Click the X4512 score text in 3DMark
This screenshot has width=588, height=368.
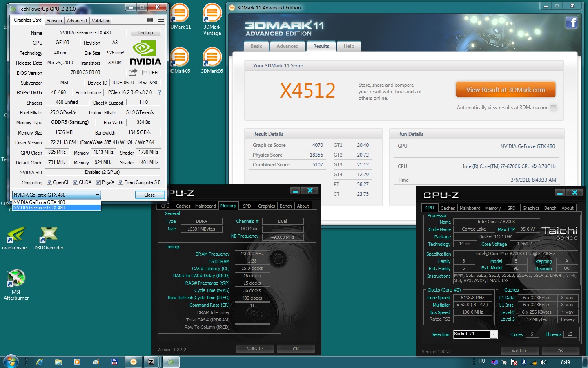click(x=307, y=90)
